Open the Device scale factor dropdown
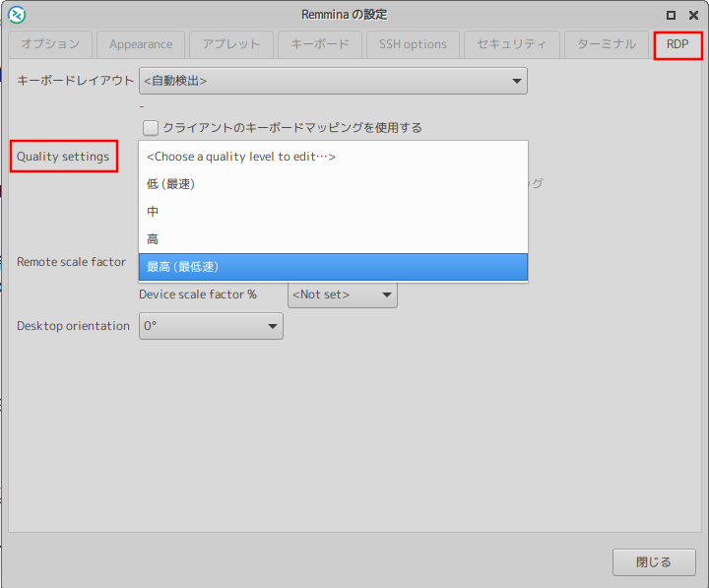 (x=343, y=294)
